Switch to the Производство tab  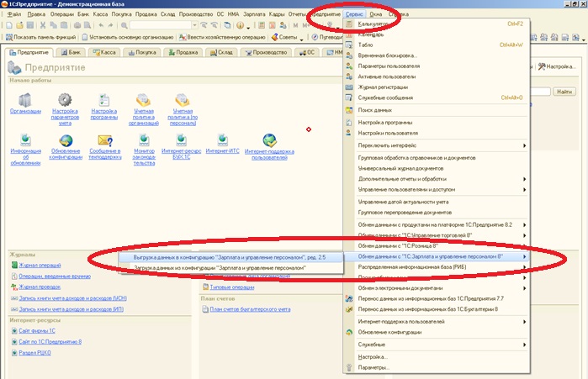267,52
